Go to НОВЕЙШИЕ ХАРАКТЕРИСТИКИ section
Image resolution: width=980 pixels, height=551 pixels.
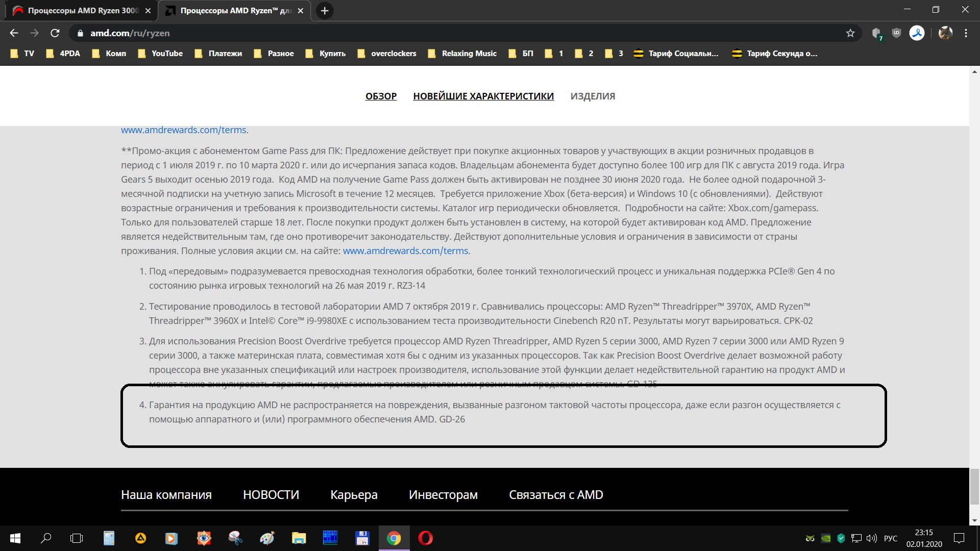(483, 96)
